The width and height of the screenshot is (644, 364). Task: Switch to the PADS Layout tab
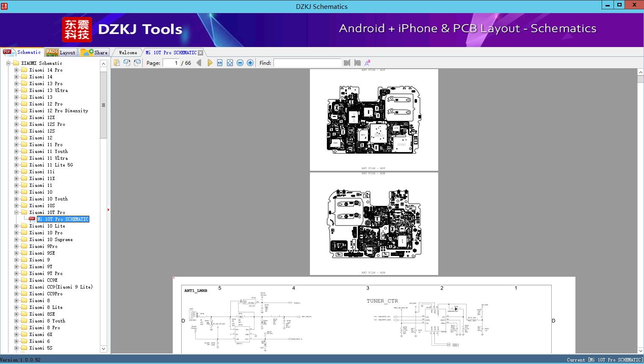(x=61, y=52)
